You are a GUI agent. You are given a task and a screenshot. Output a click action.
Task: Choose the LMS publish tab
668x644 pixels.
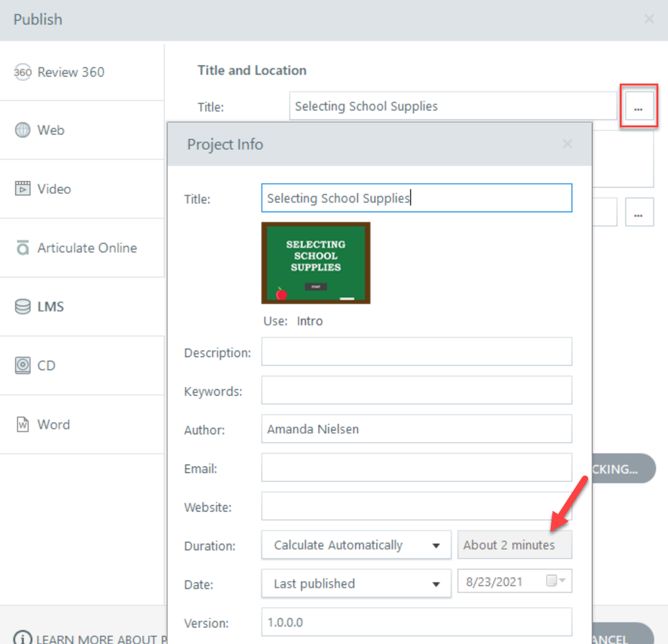pyautogui.click(x=82, y=306)
